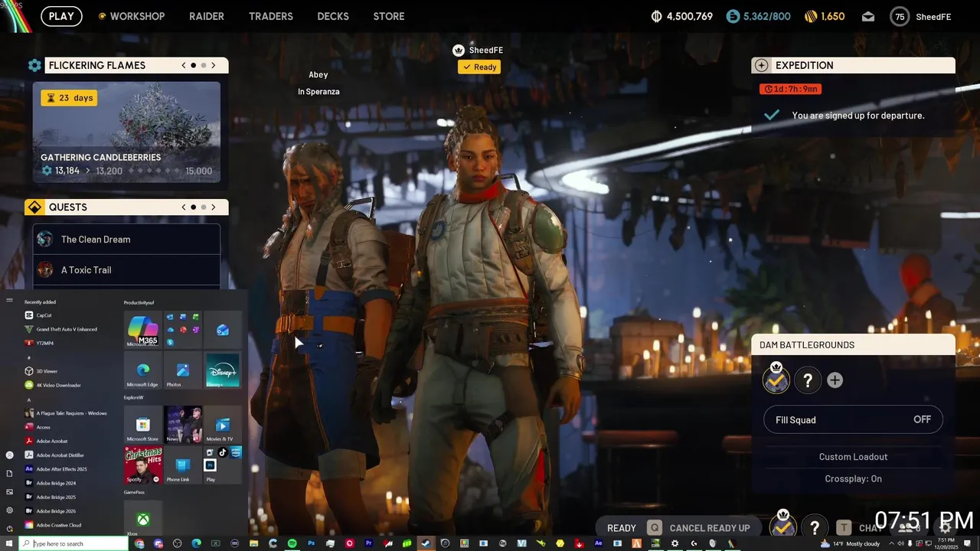Open Custom Loadout option

point(853,457)
